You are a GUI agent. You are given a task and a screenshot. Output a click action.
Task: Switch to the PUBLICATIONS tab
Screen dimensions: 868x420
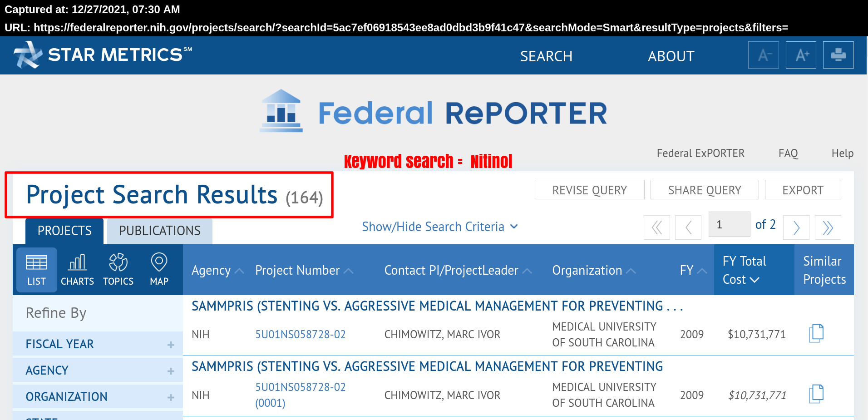(x=160, y=231)
